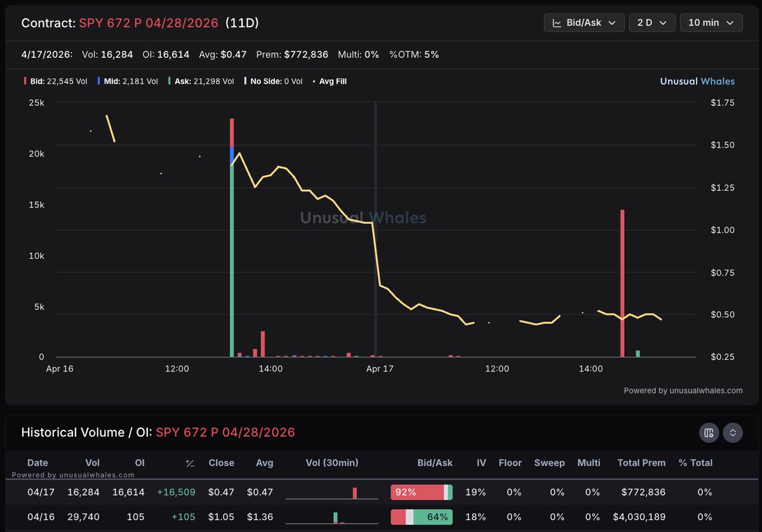Sort by the +/- change column header
762x532 pixels.
click(189, 463)
